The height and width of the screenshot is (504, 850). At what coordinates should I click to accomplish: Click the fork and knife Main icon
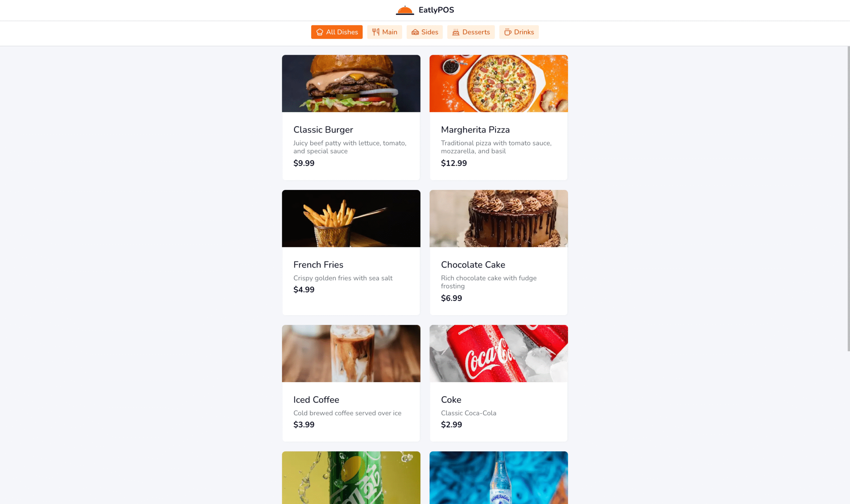[376, 32]
